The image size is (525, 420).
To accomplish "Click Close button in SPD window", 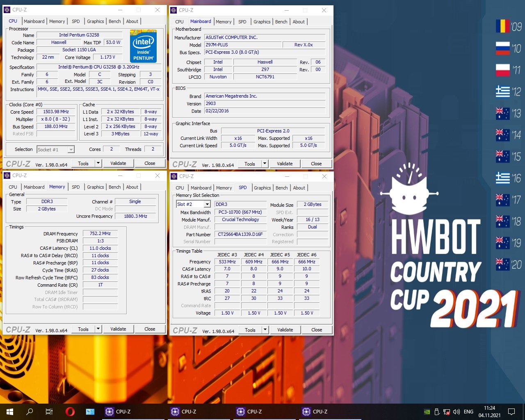I will (317, 330).
